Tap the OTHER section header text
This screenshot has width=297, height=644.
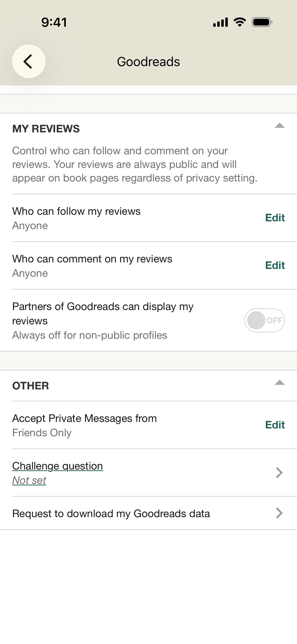(x=30, y=386)
